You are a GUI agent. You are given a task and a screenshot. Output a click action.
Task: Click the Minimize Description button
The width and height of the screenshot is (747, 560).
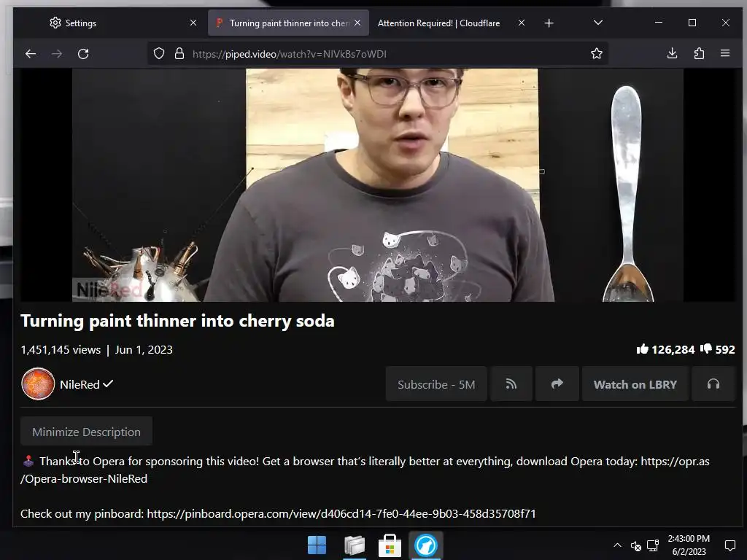tap(86, 432)
